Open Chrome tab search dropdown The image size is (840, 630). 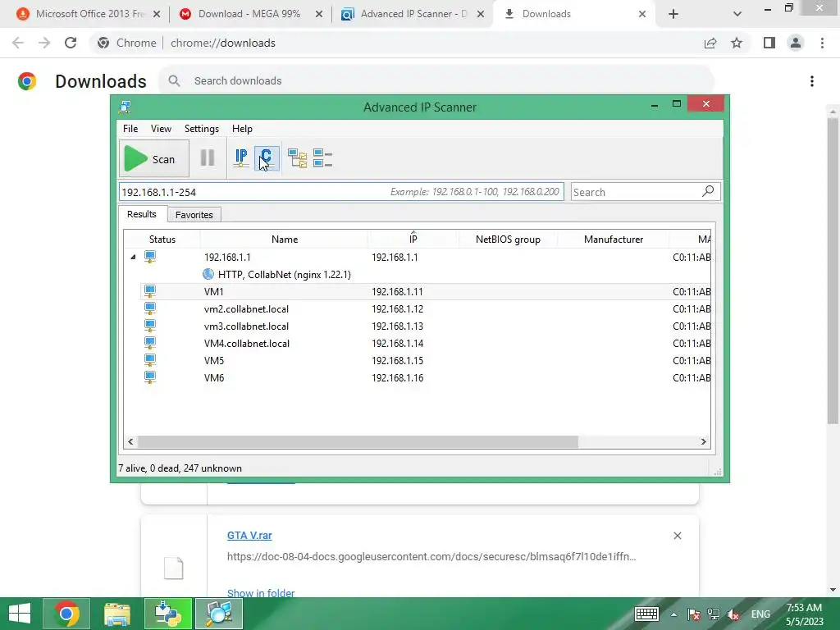click(737, 15)
